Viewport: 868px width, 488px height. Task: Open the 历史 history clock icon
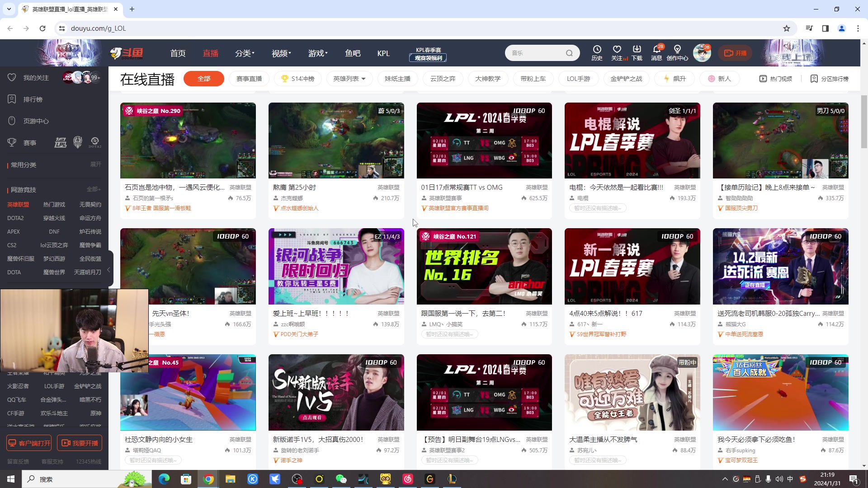coord(597,49)
